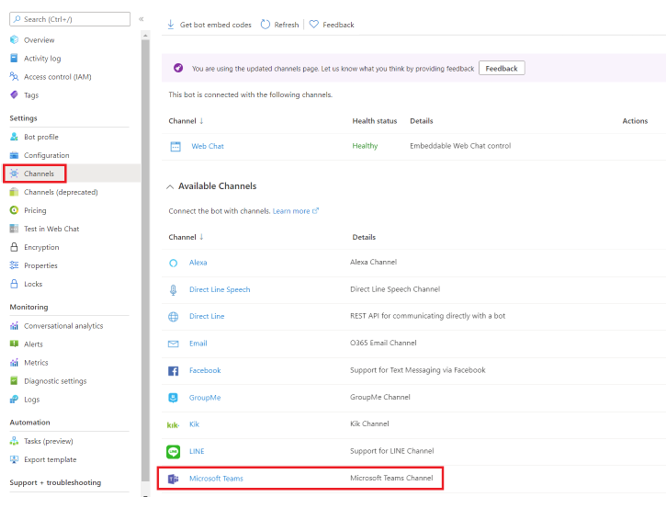Click the GroupMe logo icon
Image resolution: width=668 pixels, height=508 pixels.
pos(173,398)
